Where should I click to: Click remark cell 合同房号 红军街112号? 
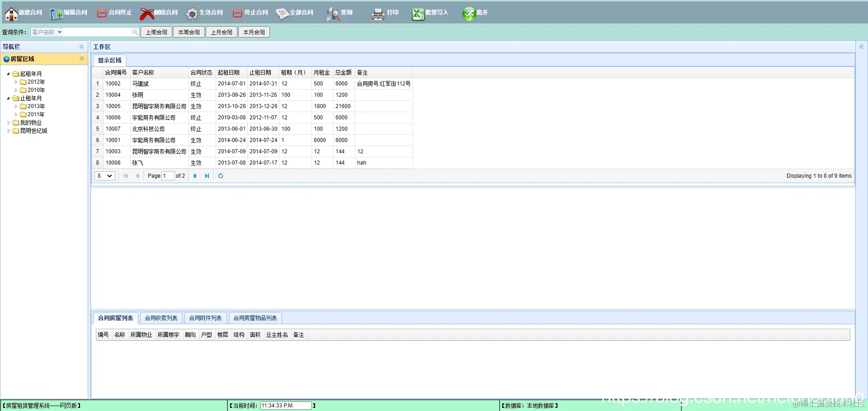coord(384,84)
